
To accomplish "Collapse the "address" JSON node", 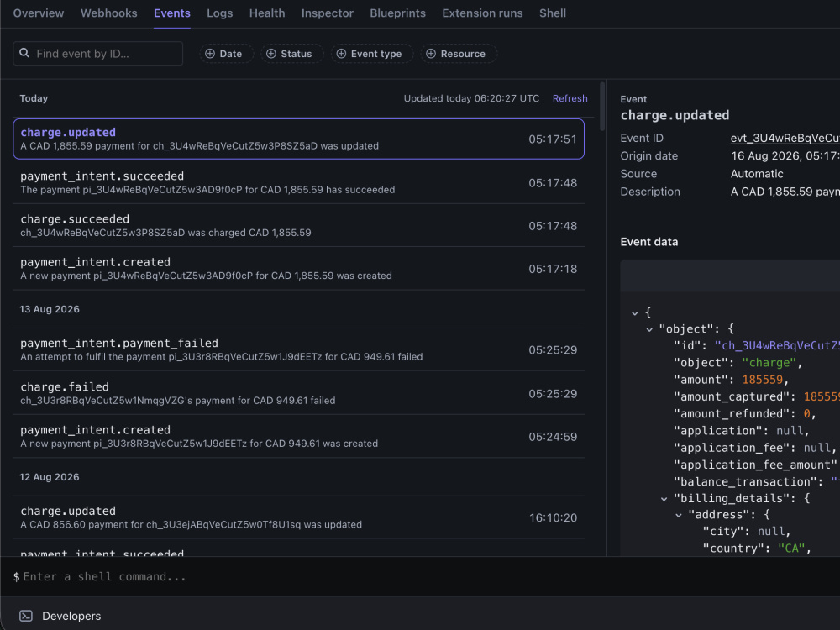I will pyautogui.click(x=679, y=516).
